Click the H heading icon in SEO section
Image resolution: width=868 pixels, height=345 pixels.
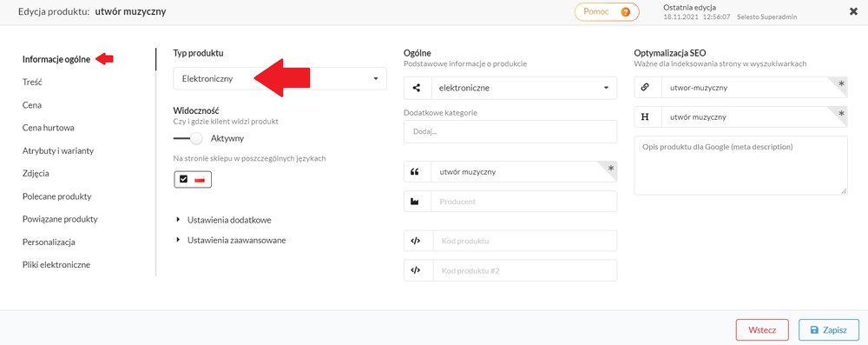pos(645,117)
